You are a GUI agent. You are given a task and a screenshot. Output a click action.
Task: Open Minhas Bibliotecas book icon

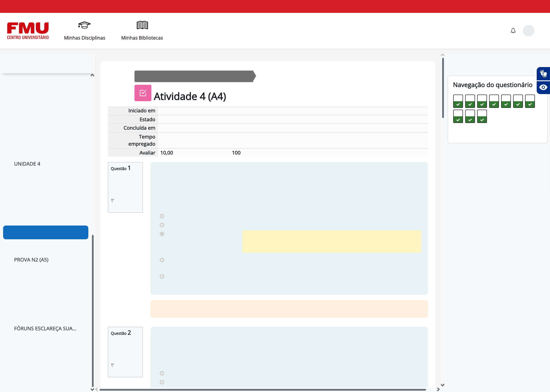click(142, 25)
